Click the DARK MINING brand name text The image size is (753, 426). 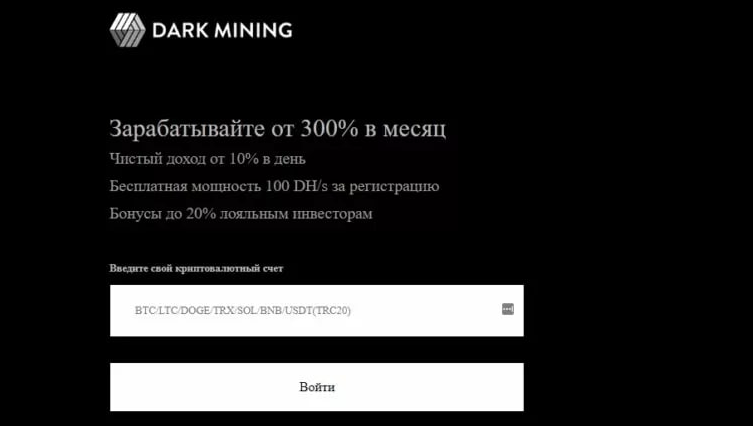[221, 30]
